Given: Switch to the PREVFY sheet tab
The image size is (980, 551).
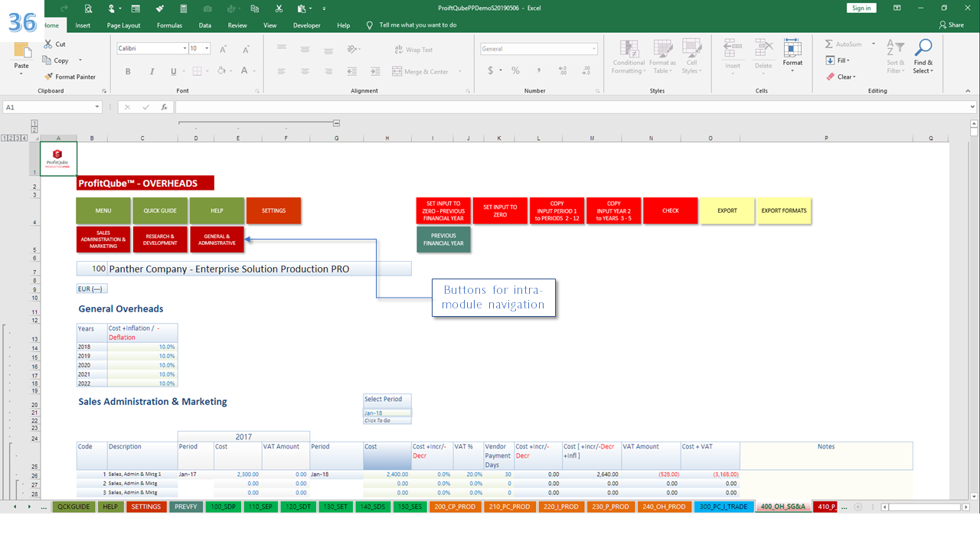Looking at the screenshot, I should (x=185, y=507).
